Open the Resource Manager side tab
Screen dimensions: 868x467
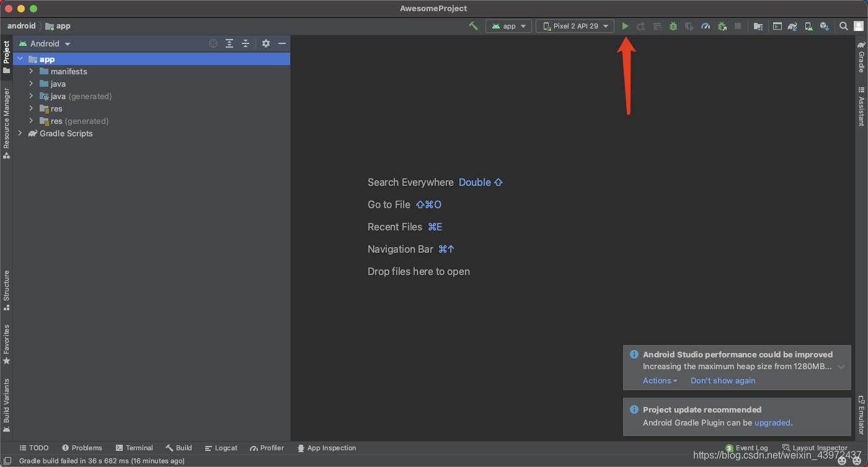tap(6, 123)
